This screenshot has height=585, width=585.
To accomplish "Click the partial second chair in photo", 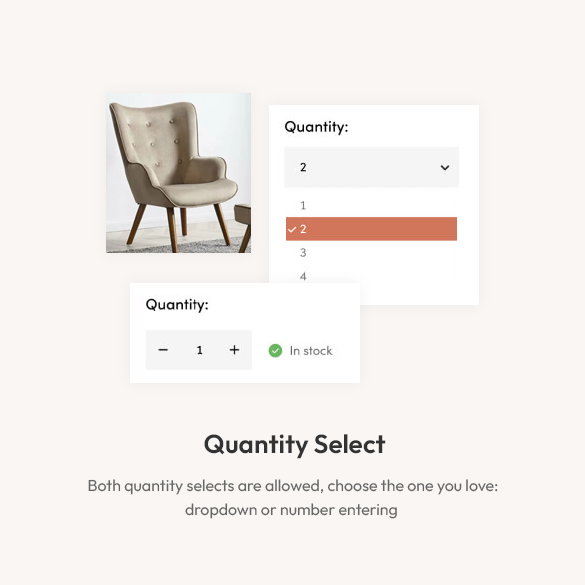I will pyautogui.click(x=243, y=228).
